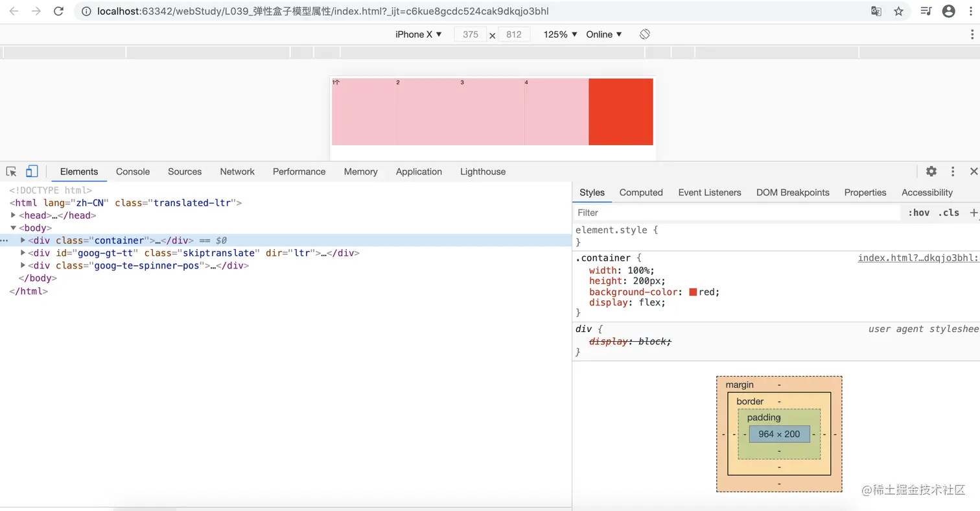Click the browser back arrow
Image resolution: width=980 pixels, height=511 pixels.
(14, 11)
